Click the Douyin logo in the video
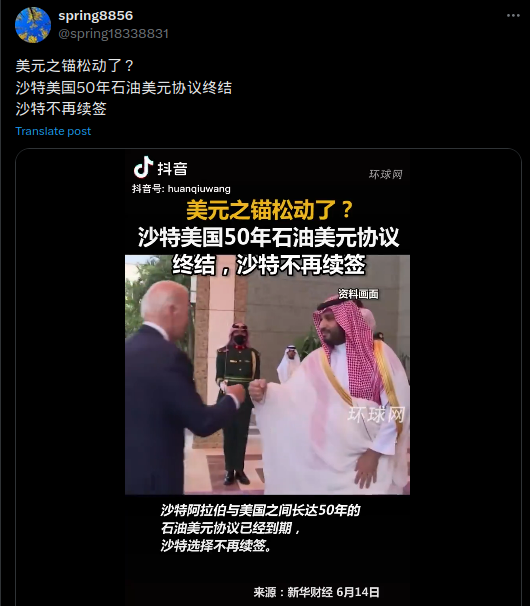Image resolution: width=530 pixels, height=606 pixels. [160, 167]
